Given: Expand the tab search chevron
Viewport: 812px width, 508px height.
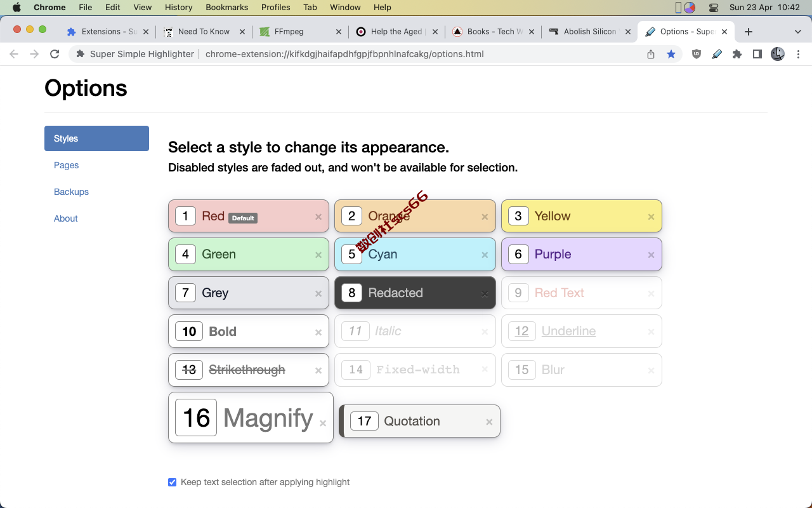Looking at the screenshot, I should click(x=798, y=32).
